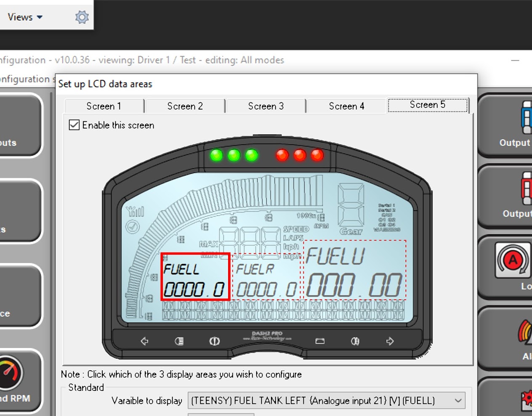This screenshot has height=416, width=532.
Task: Toggle the Enable this screen checkbox
Action: point(74,125)
